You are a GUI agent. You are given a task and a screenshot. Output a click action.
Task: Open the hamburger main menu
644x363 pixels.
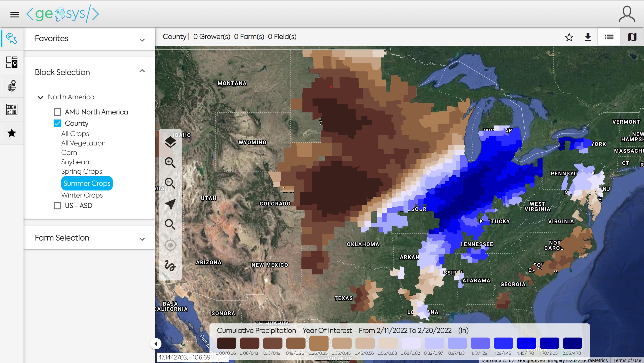tap(14, 14)
